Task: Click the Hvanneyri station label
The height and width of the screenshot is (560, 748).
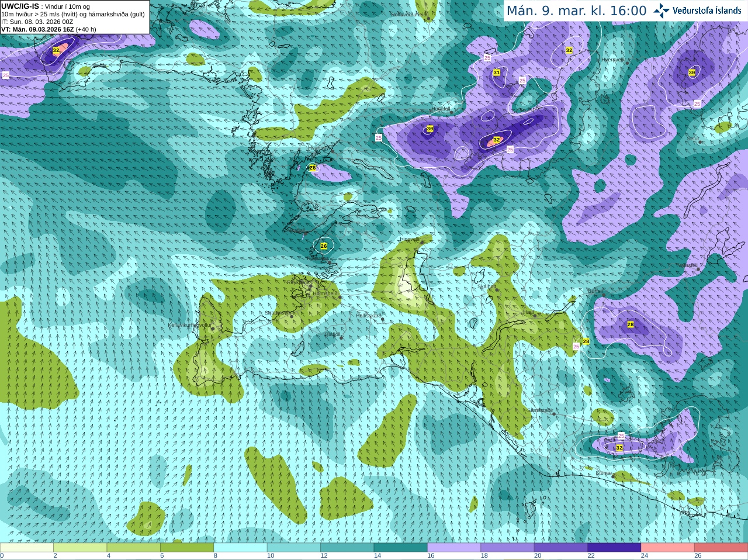Action: [319, 148]
